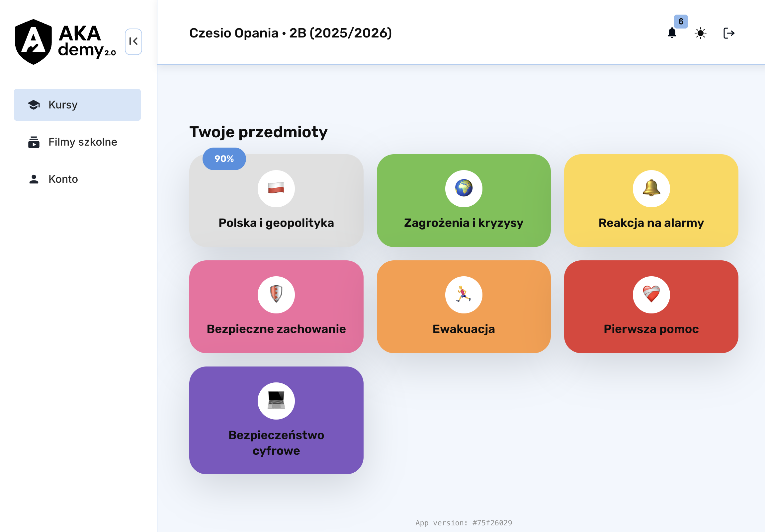This screenshot has height=532, width=765.
Task: Toggle the light/dark theme sun icon
Action: pos(700,33)
